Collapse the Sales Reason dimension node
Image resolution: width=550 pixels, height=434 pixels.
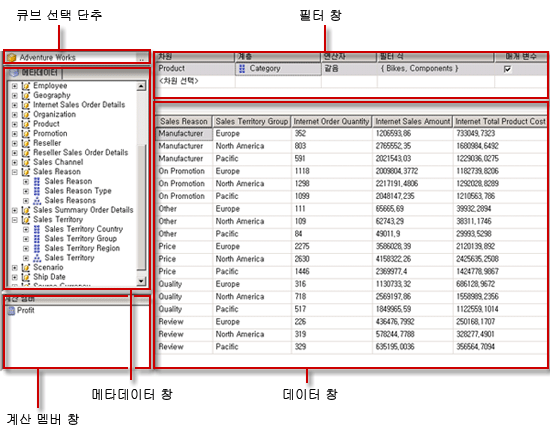(14, 172)
